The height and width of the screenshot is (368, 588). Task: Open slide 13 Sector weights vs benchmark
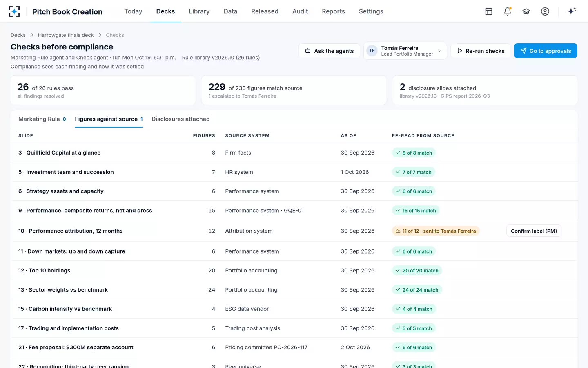[294, 290]
